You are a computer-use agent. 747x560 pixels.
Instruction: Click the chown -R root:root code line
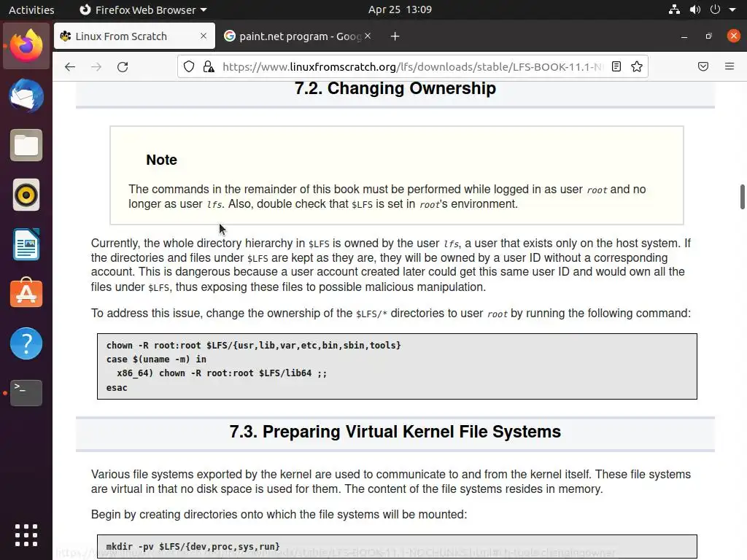click(253, 345)
